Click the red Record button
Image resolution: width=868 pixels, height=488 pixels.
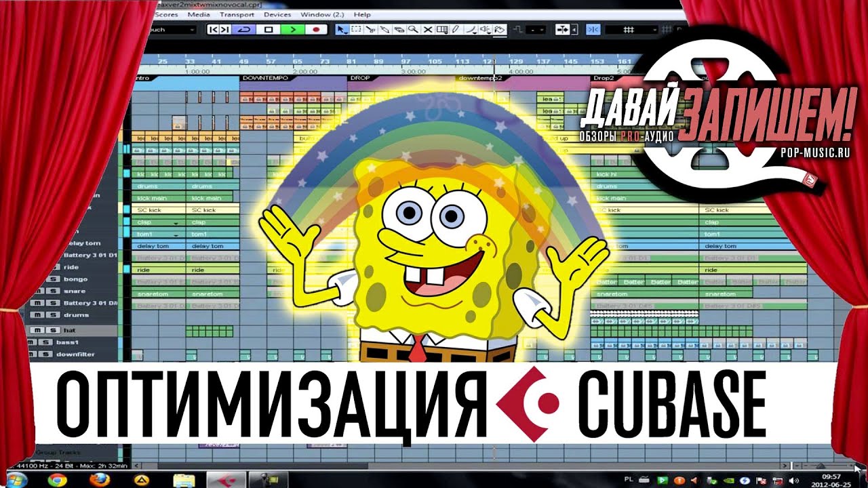[316, 29]
